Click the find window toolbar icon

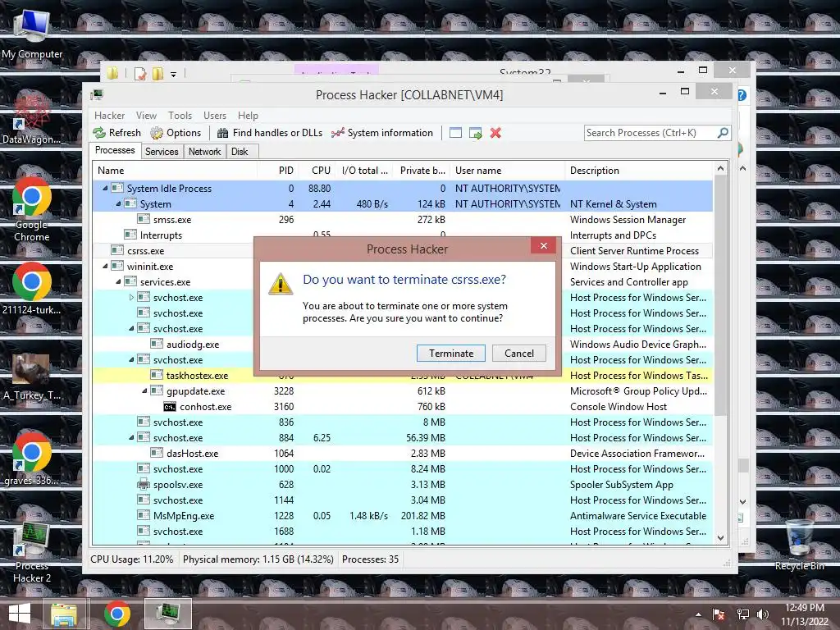(x=455, y=133)
